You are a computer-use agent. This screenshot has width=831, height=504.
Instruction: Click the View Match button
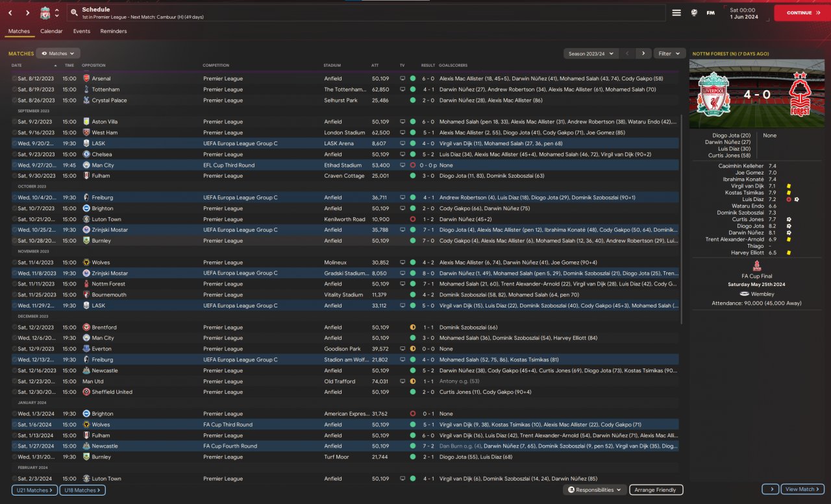point(802,489)
